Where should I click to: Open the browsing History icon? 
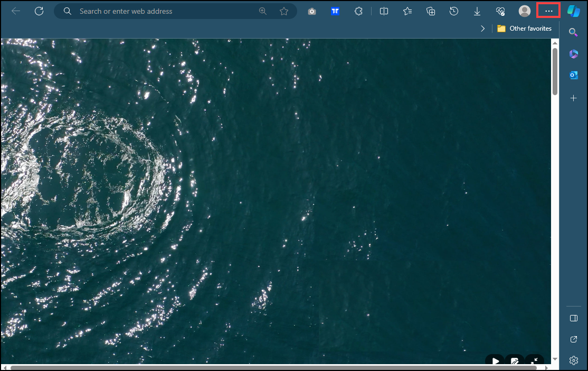pyautogui.click(x=454, y=11)
